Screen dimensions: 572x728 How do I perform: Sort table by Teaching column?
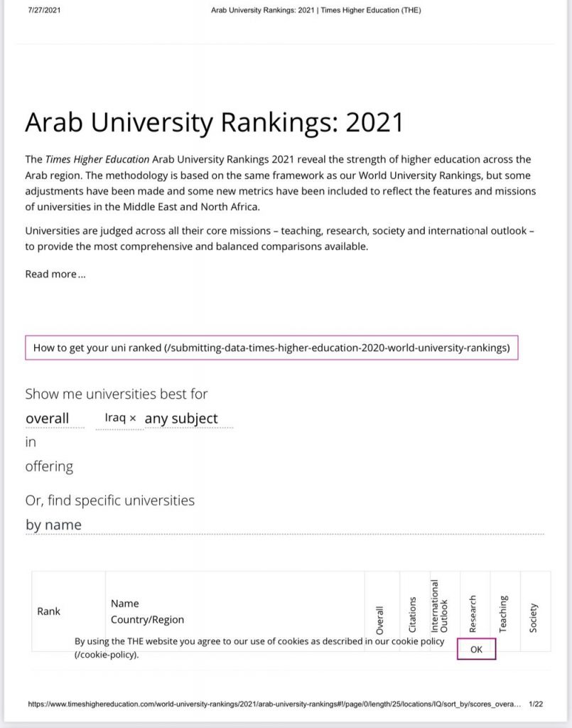(x=503, y=614)
